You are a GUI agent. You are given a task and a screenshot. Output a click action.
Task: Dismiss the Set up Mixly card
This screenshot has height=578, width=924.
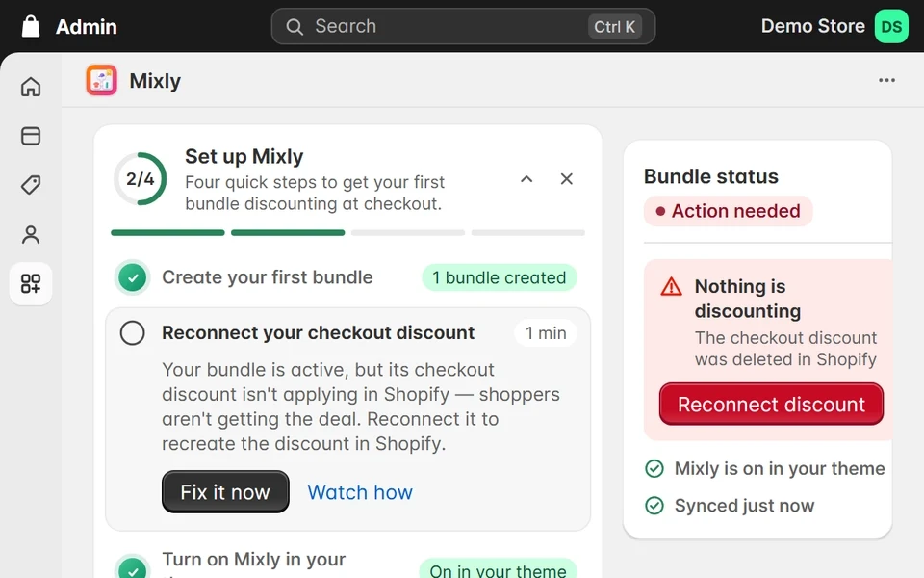pos(566,179)
